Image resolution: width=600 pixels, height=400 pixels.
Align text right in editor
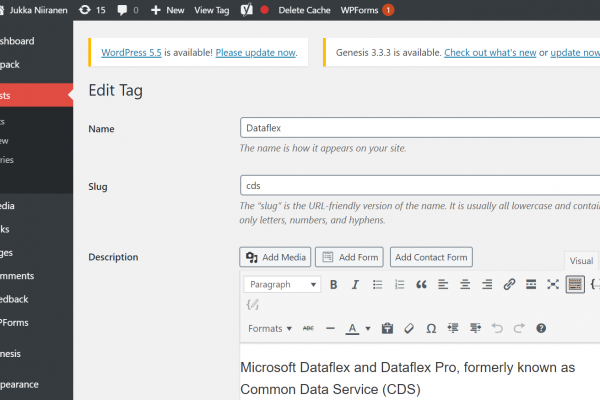tap(487, 284)
